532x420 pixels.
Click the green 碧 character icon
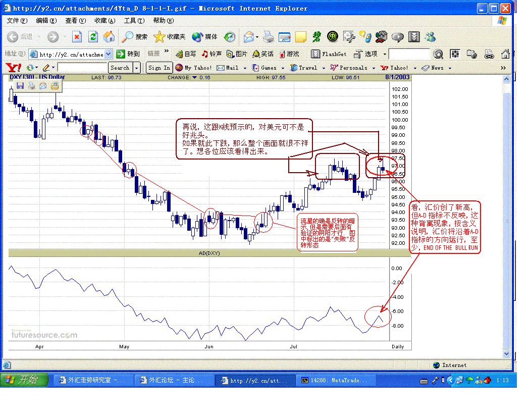(316, 37)
